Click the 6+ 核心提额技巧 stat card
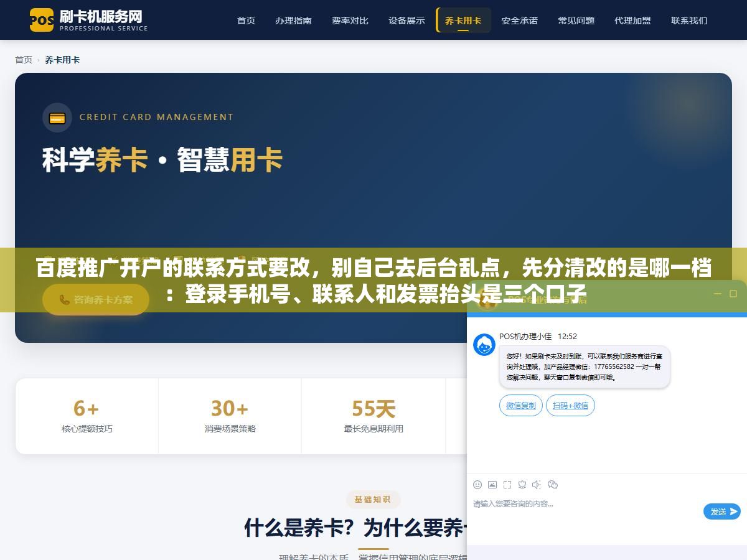 (x=87, y=416)
